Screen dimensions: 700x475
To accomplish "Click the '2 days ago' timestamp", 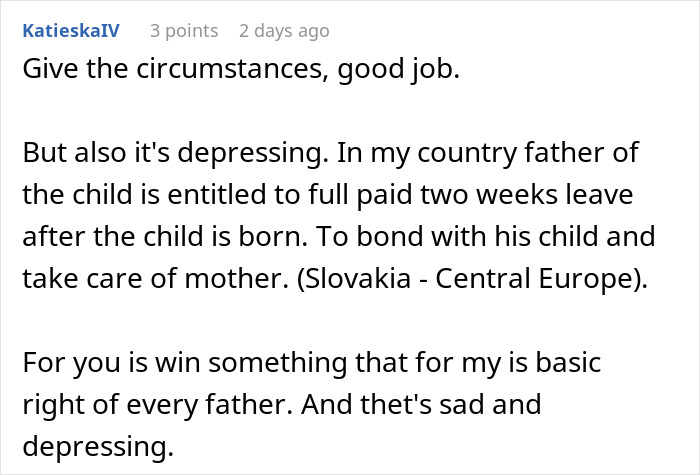I will 283,31.
